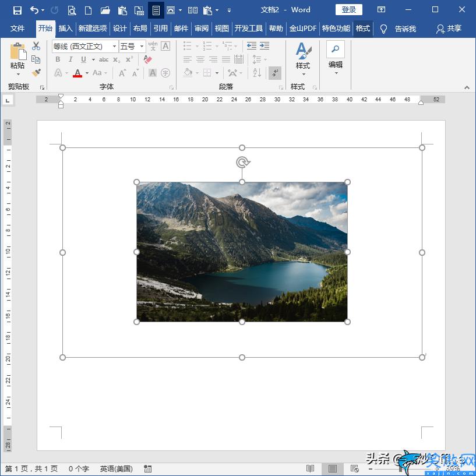
Task: Toggle character shading (shaded A)
Action: (x=153, y=73)
